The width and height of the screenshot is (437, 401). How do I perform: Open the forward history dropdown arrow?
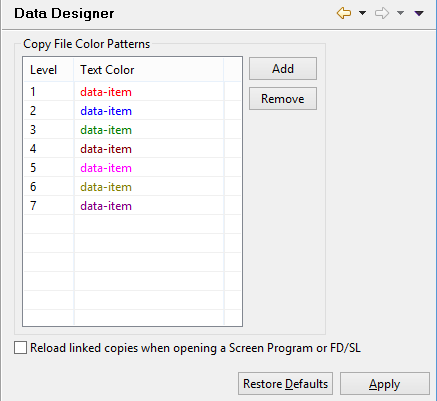click(400, 13)
